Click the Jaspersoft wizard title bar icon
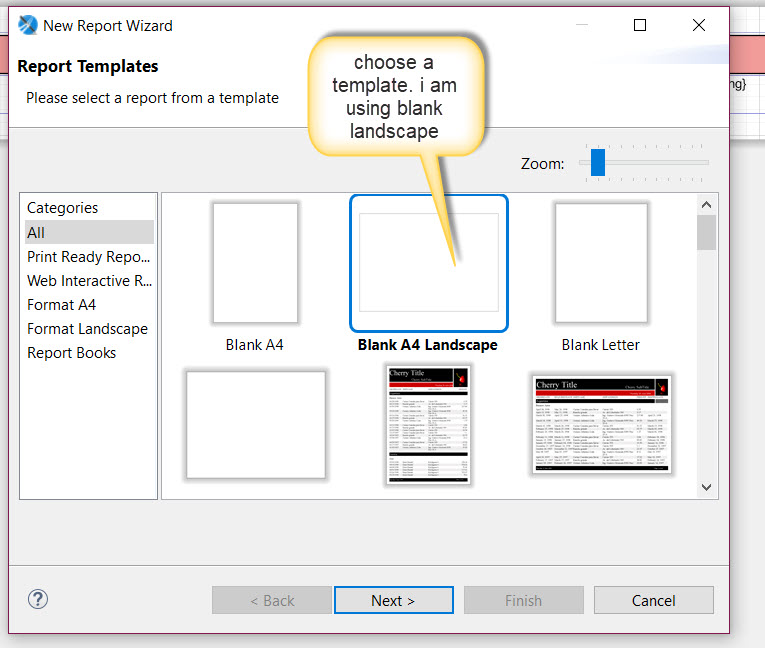765x648 pixels. (x=28, y=26)
